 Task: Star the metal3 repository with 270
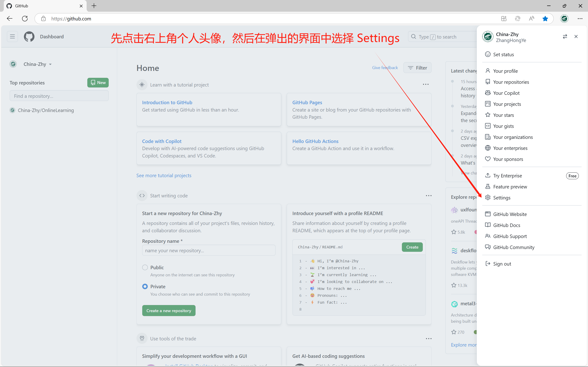click(x=454, y=332)
